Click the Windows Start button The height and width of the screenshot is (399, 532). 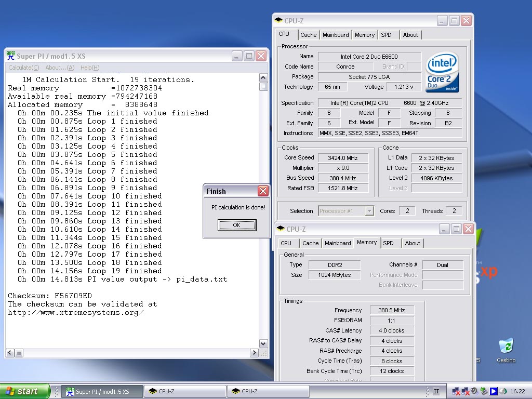tap(24, 391)
